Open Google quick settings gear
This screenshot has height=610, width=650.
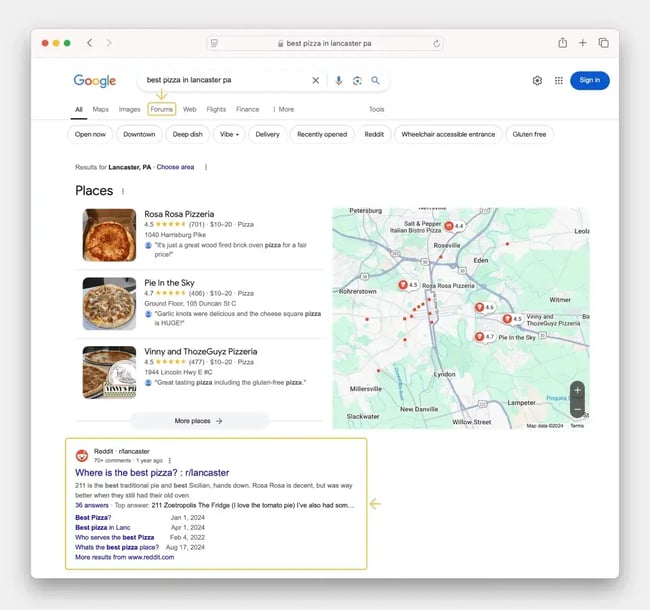click(537, 80)
